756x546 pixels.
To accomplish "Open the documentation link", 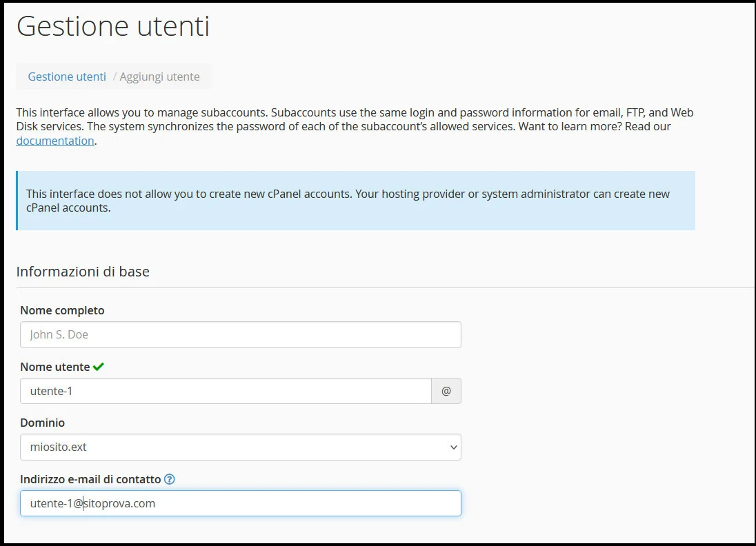I will coord(55,141).
